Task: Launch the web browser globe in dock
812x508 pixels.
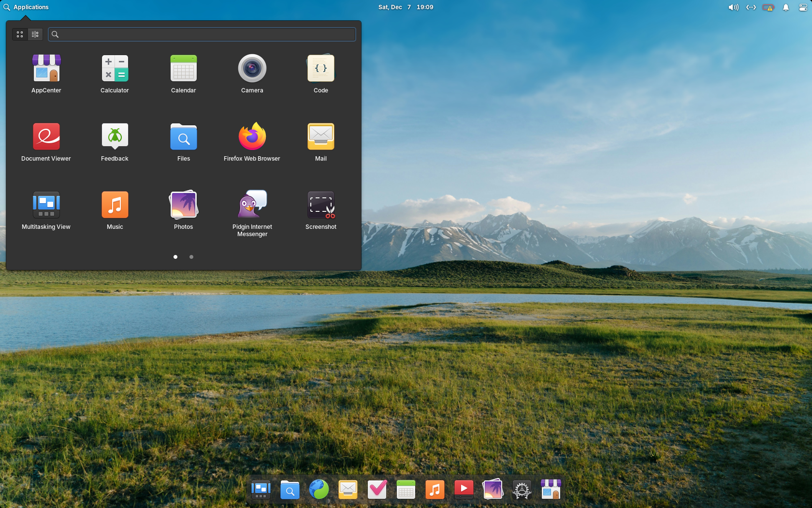Action: pos(319,490)
